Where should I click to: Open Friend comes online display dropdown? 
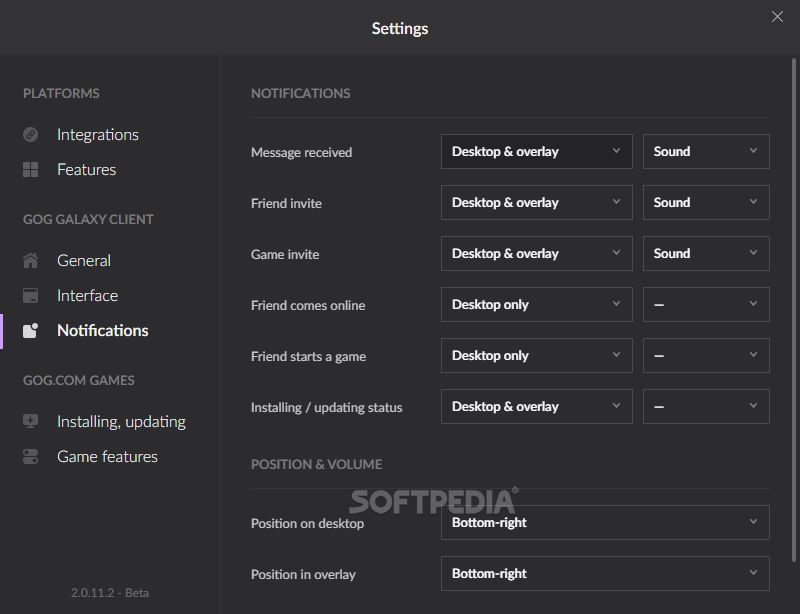tap(537, 304)
